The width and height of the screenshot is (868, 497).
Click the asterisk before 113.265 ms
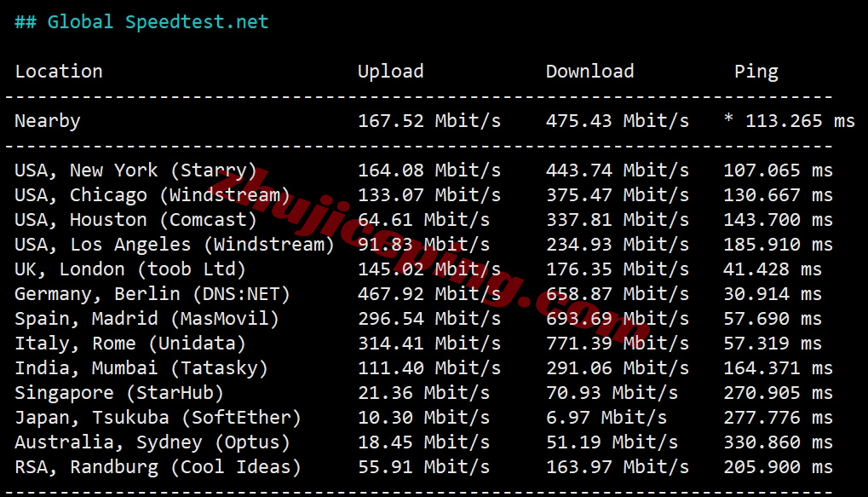click(x=728, y=118)
